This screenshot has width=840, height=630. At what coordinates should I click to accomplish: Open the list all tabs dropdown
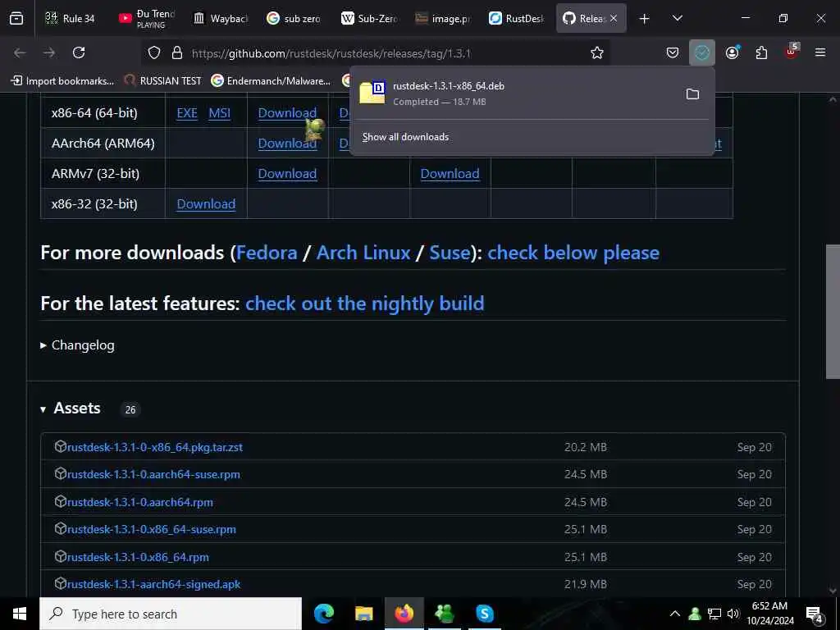point(677,18)
